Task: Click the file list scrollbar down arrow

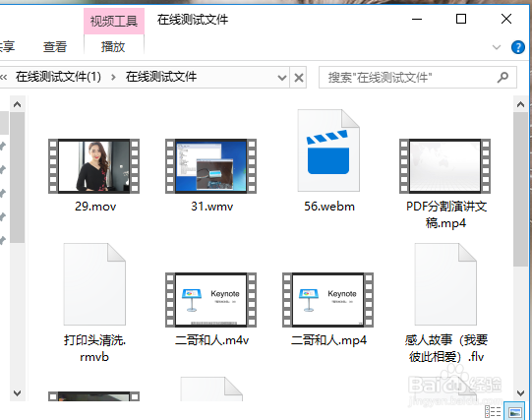Action: pos(521,393)
